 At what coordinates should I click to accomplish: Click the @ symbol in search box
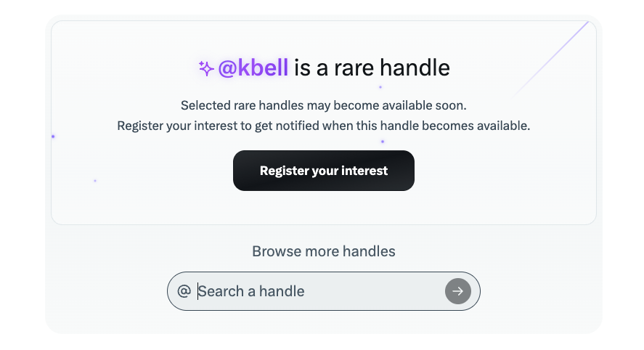coord(184,291)
